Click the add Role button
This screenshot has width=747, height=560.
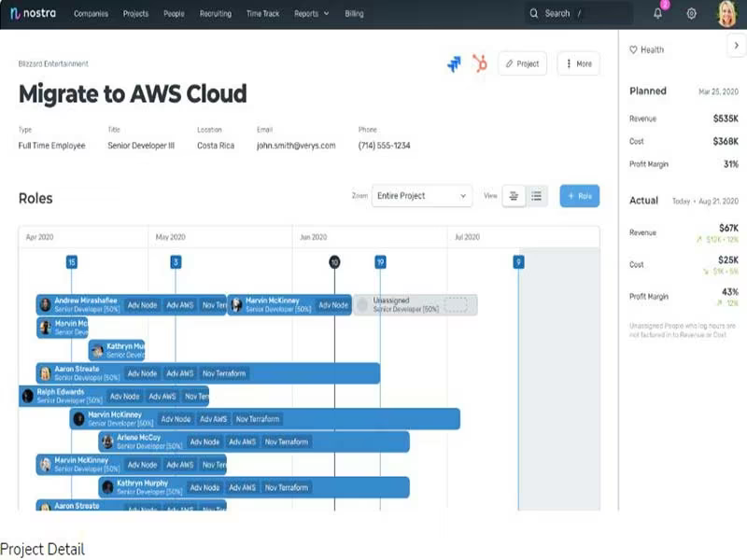[x=579, y=196]
